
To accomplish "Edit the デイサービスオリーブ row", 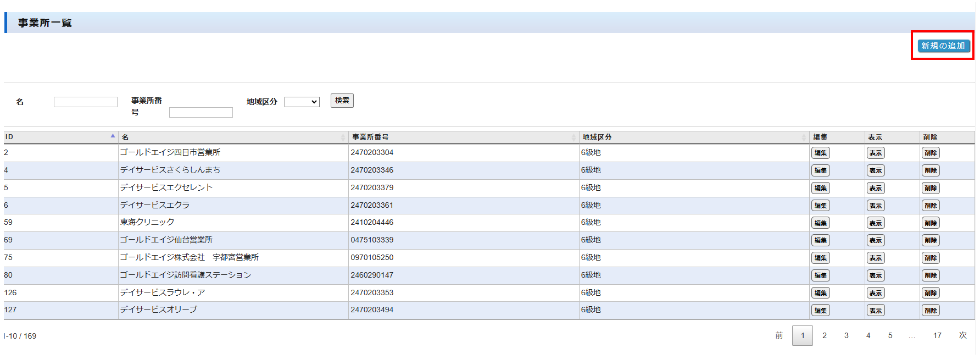I will pyautogui.click(x=820, y=311).
